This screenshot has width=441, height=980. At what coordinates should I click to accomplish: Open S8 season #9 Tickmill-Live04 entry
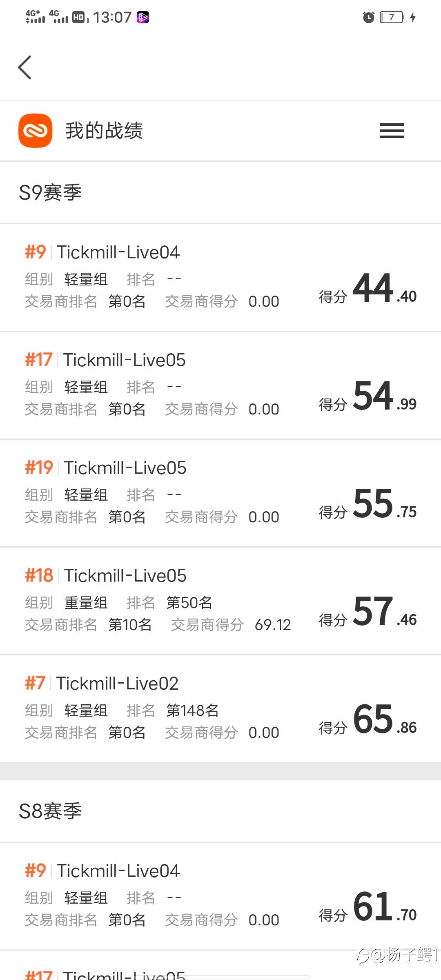click(x=220, y=896)
